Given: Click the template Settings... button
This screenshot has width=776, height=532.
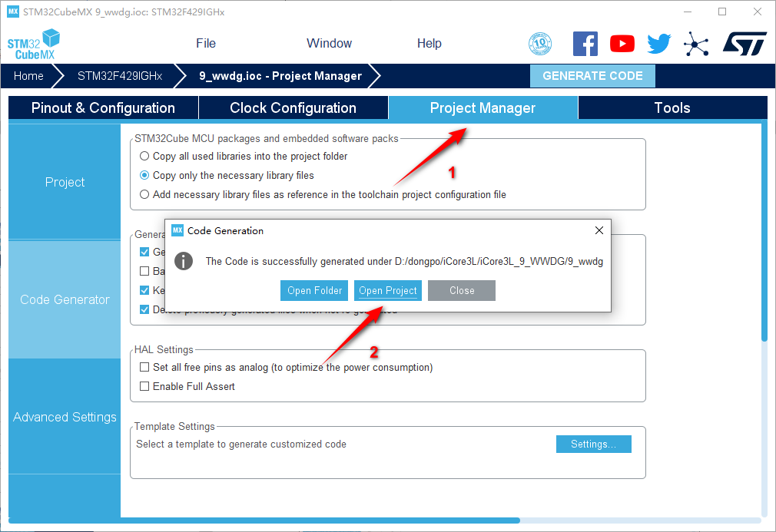Looking at the screenshot, I should 593,444.
